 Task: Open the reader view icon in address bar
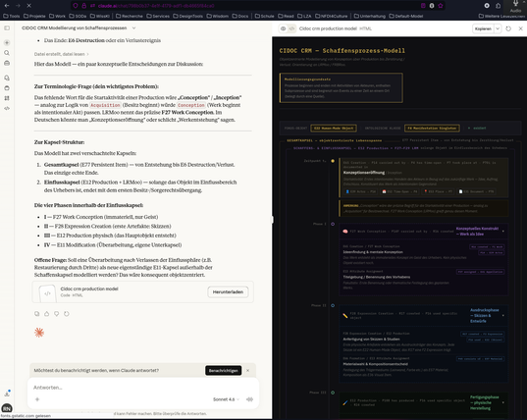click(x=423, y=6)
